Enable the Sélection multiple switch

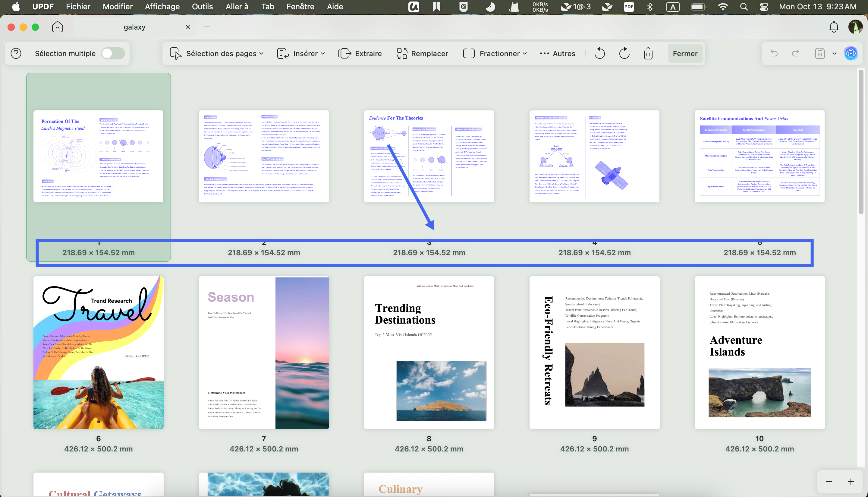point(113,54)
